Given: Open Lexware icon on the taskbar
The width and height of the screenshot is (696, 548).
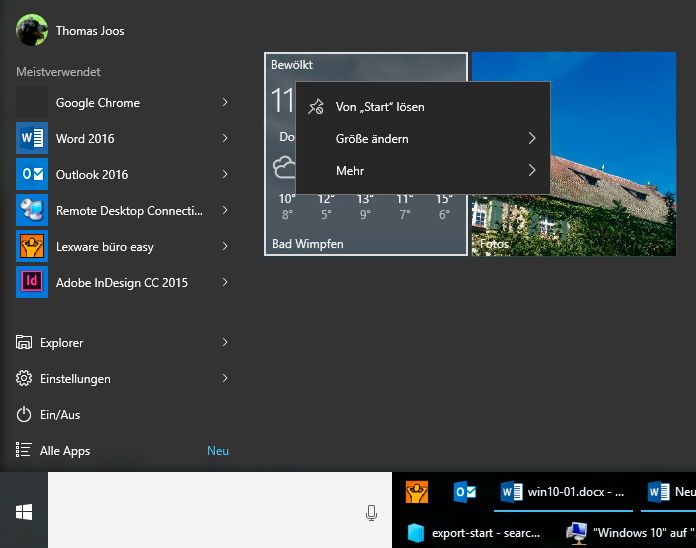Looking at the screenshot, I should 417,492.
